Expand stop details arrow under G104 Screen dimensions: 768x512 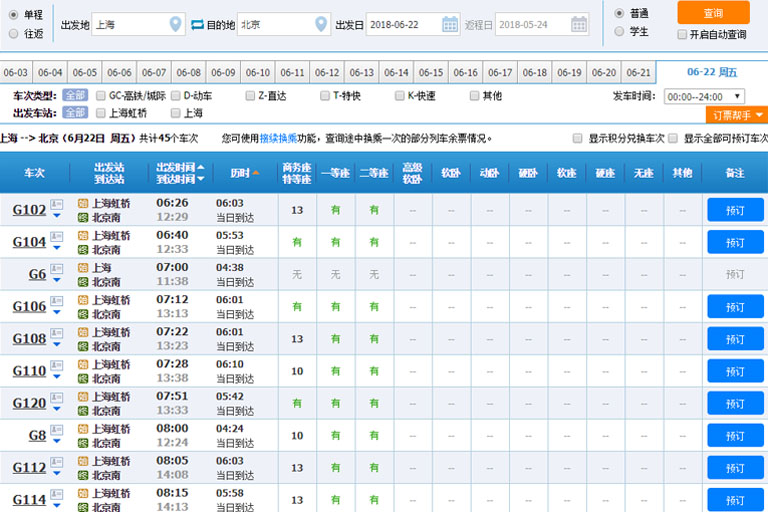(x=57, y=248)
